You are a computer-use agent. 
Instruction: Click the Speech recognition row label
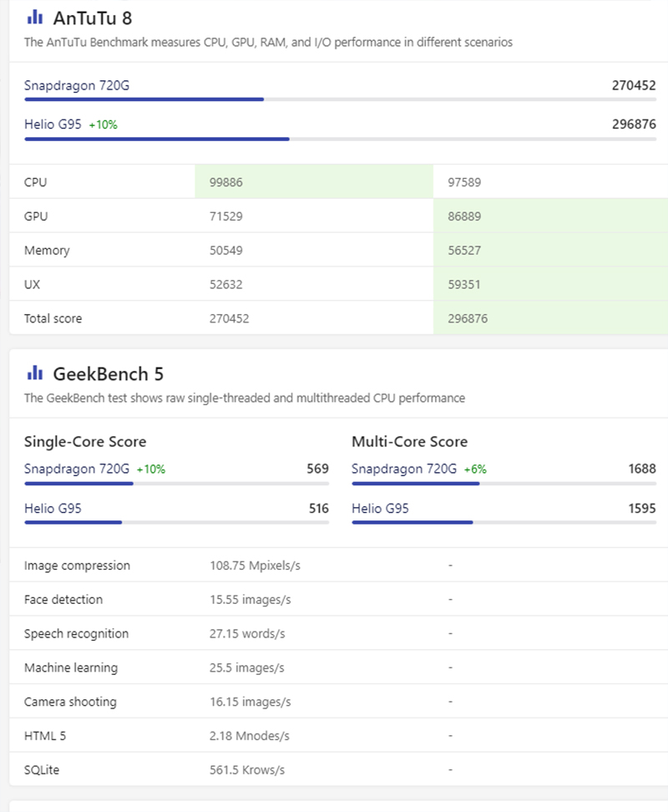(76, 634)
